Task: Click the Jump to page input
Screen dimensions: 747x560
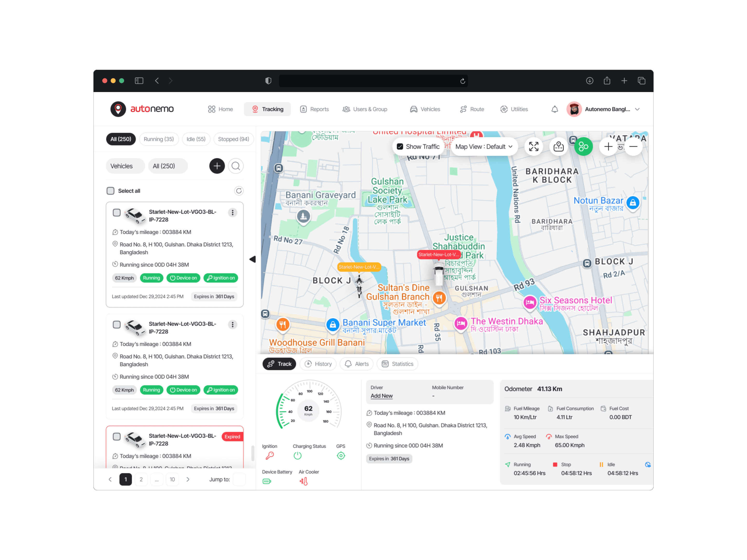Action: (239, 479)
